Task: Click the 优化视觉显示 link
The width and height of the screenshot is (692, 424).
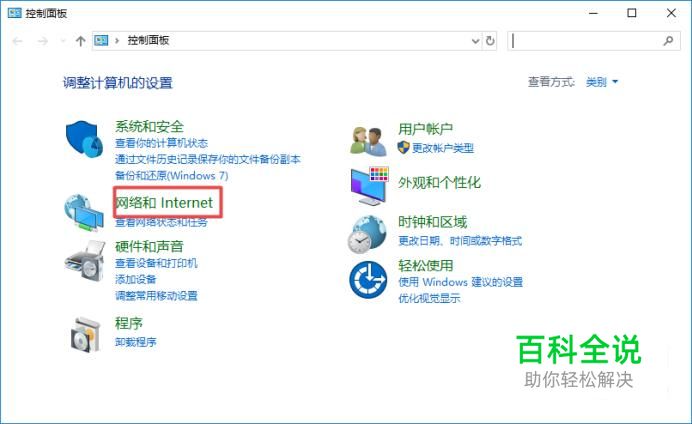Action: pyautogui.click(x=429, y=298)
